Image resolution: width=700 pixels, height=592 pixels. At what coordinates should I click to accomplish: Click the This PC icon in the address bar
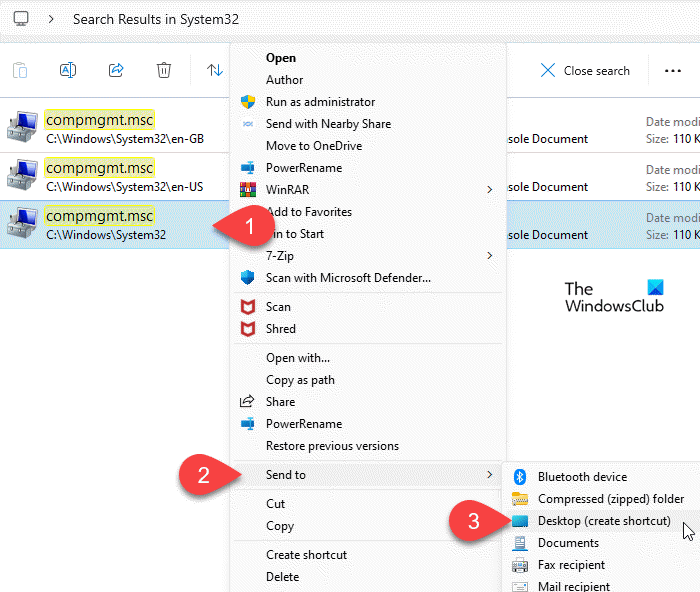click(21, 19)
